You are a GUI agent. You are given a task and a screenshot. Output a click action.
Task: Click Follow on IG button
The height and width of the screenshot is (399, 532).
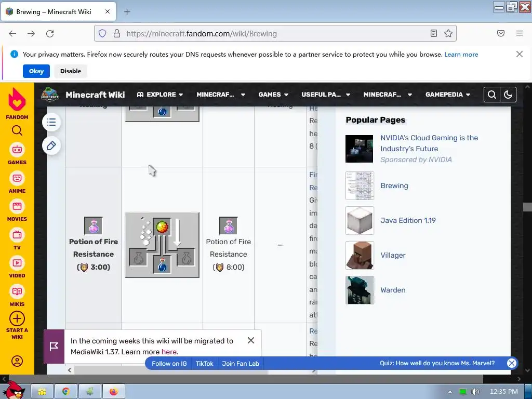pyautogui.click(x=169, y=364)
